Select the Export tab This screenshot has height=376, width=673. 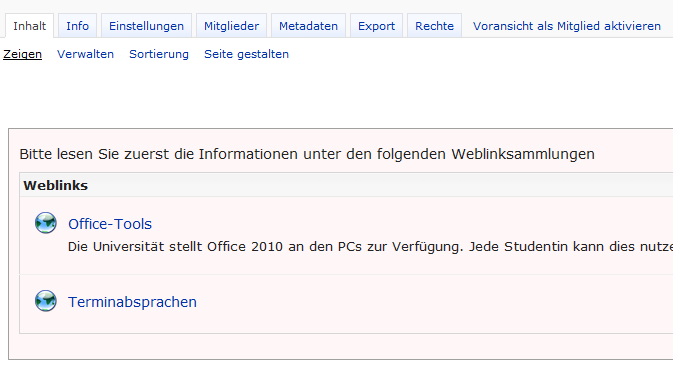click(x=376, y=26)
